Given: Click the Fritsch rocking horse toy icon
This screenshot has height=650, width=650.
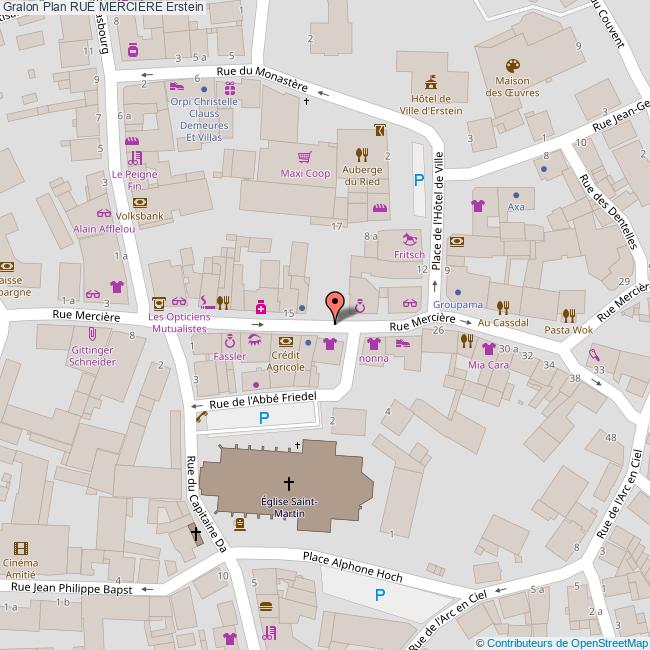Looking at the screenshot, I should click(409, 238).
